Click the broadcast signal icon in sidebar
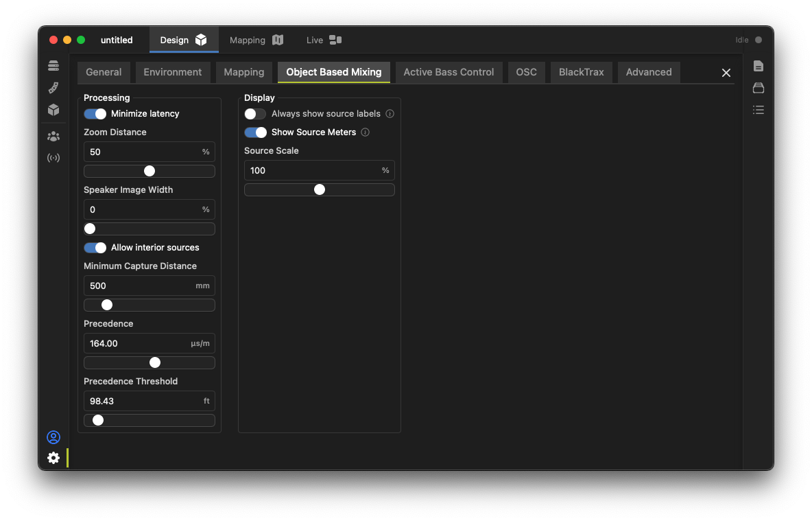Image resolution: width=812 pixels, height=521 pixels. pyautogui.click(x=53, y=158)
